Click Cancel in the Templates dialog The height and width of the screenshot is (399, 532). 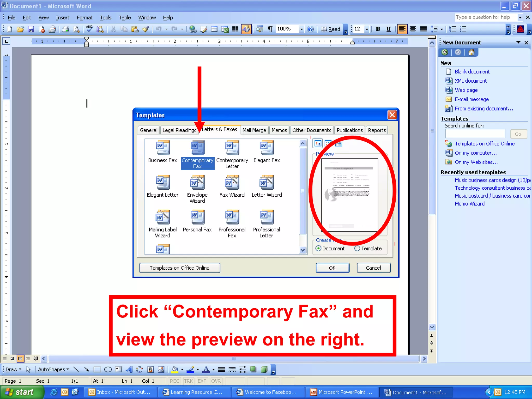tap(374, 268)
